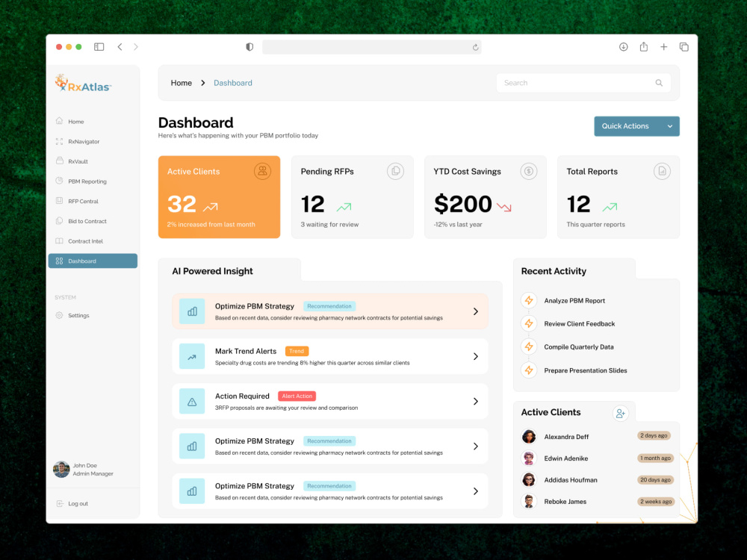Open RFP Central in the sidebar
This screenshot has height=560, width=747.
pos(93,202)
